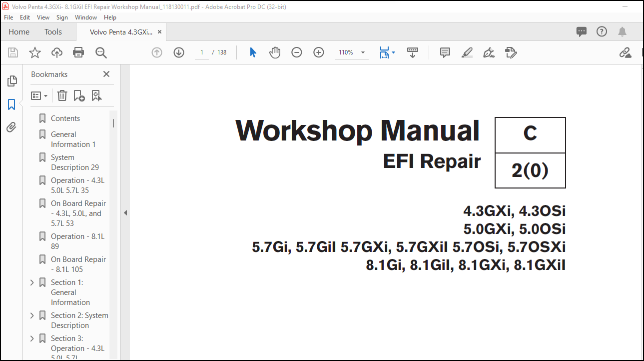Delete the selected bookmark trash icon

[62, 95]
